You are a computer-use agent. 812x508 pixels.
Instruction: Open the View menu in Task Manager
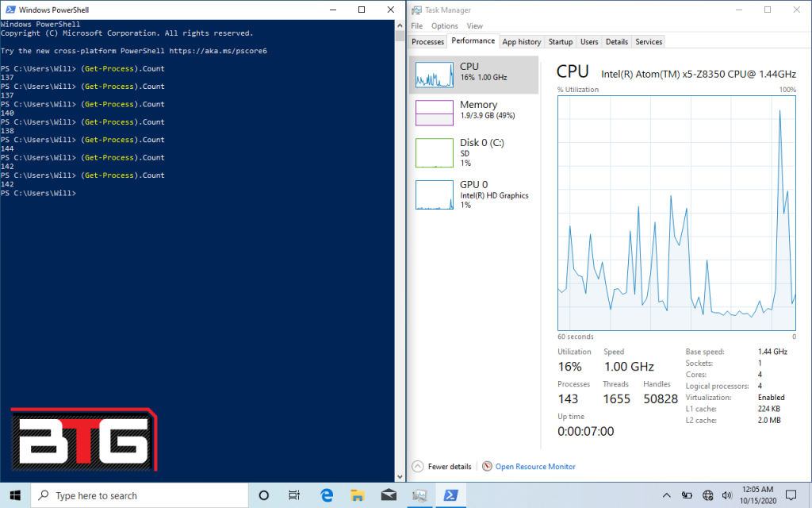point(474,26)
